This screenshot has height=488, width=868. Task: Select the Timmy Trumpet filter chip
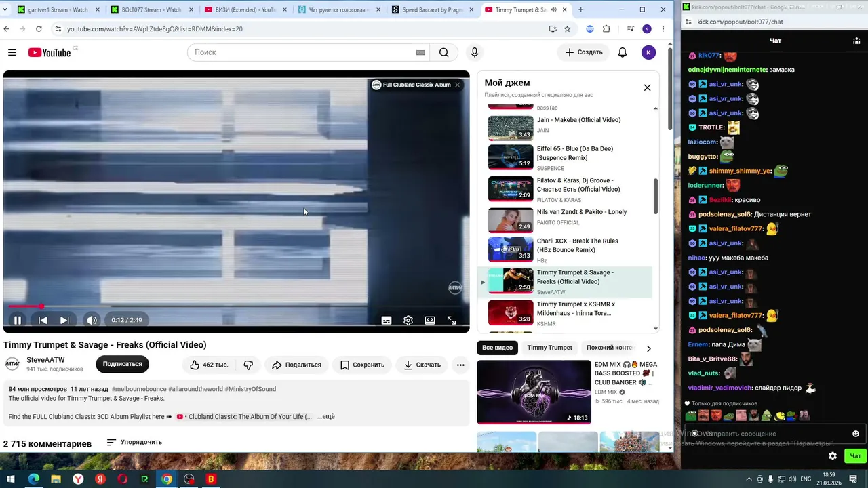[550, 348]
